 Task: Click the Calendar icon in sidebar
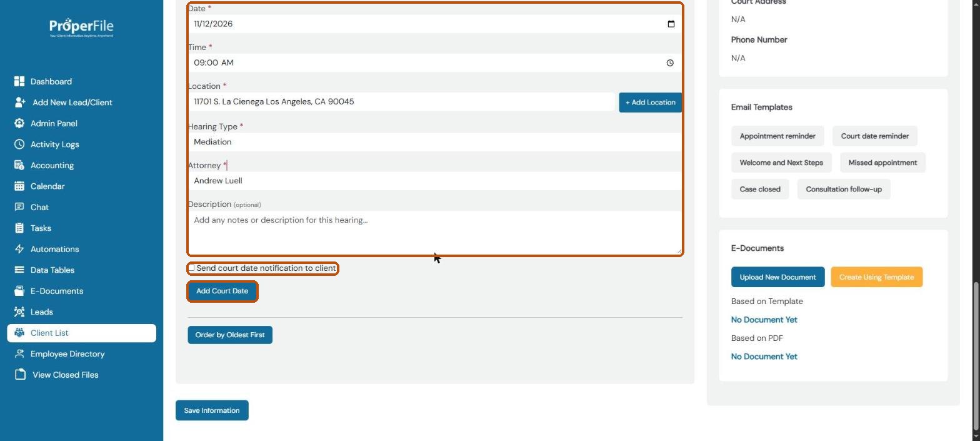(19, 186)
